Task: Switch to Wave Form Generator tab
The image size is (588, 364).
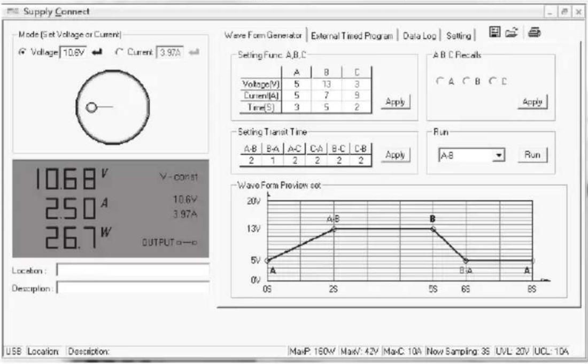Action: point(263,35)
